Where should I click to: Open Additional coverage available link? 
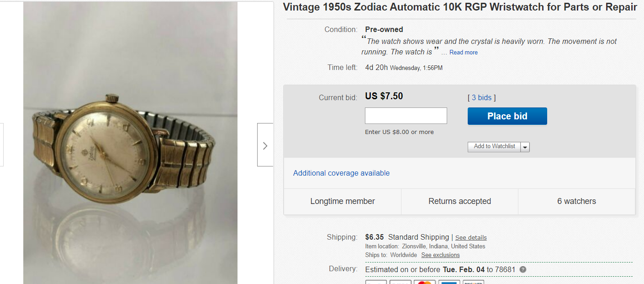[x=341, y=173]
